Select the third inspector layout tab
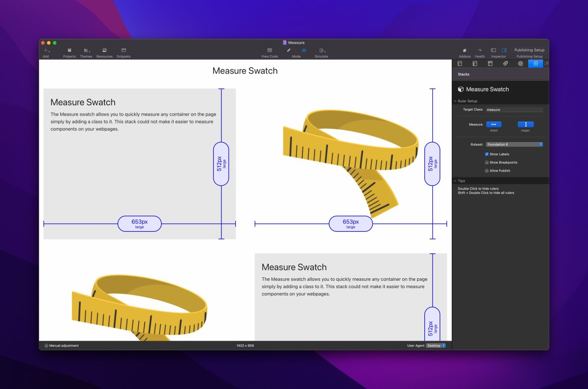 click(490, 63)
